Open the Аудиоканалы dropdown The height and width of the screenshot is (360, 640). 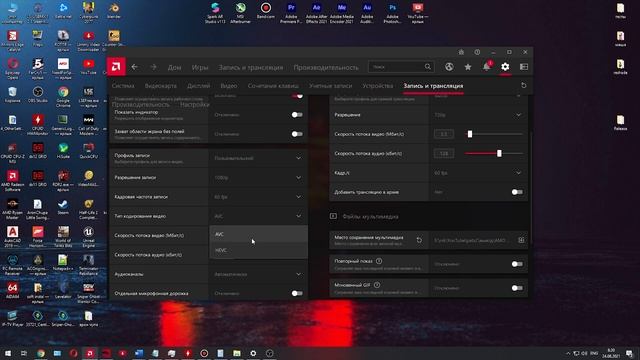[x=258, y=274]
